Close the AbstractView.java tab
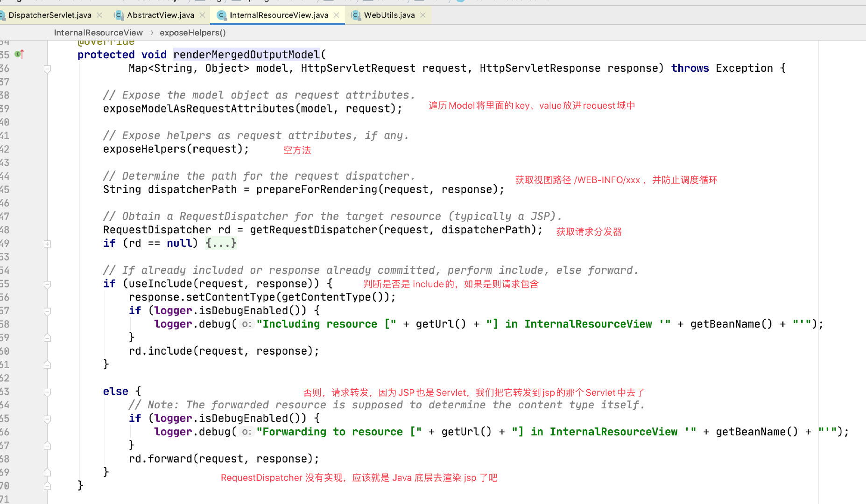 [202, 15]
